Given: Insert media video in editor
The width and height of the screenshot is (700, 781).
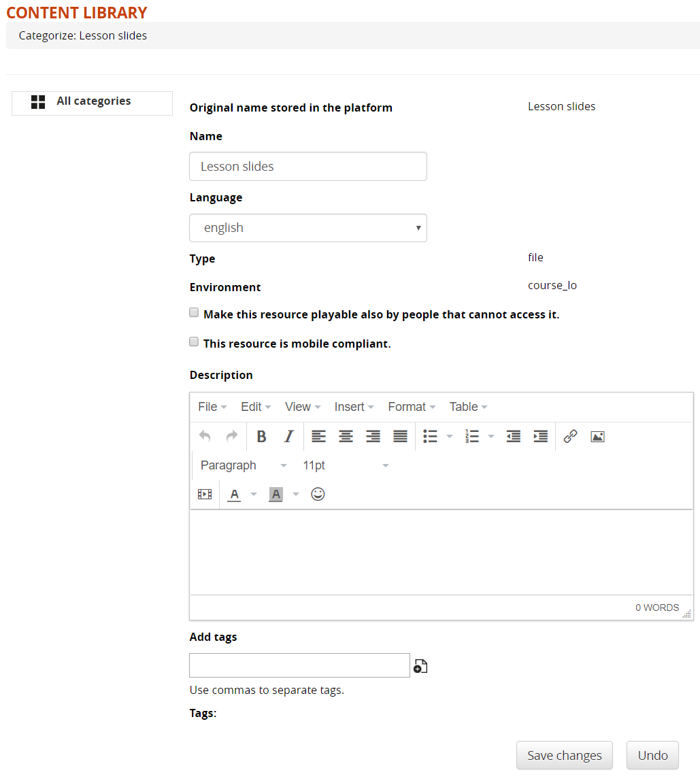Looking at the screenshot, I should [x=205, y=495].
